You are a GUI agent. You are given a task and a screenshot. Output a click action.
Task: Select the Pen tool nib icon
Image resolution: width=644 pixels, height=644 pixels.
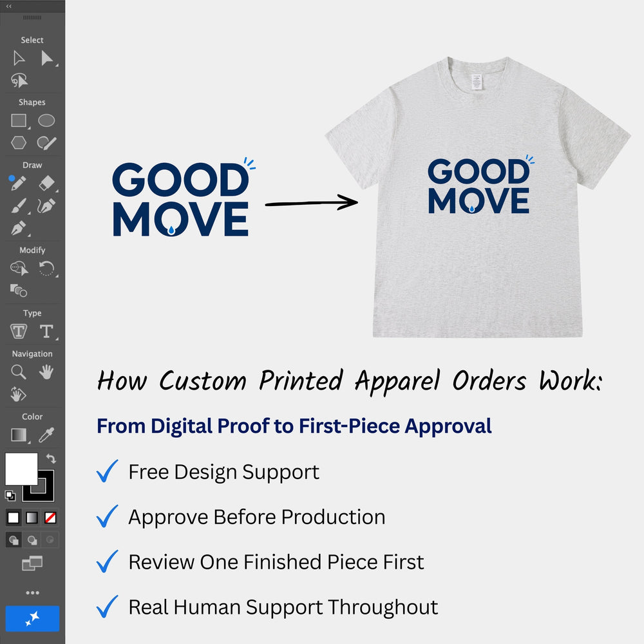pos(19,228)
